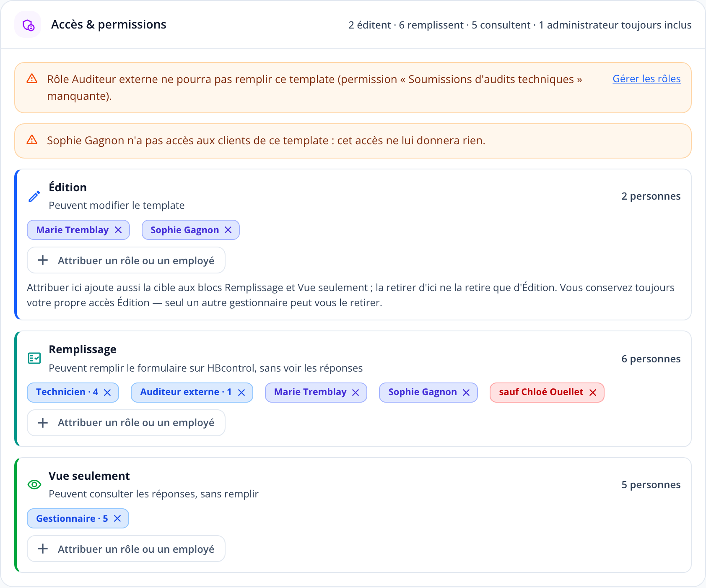Viewport: 706px width, 588px height.
Task: Click warning icon on Auditeur externe alert
Action: click(32, 79)
